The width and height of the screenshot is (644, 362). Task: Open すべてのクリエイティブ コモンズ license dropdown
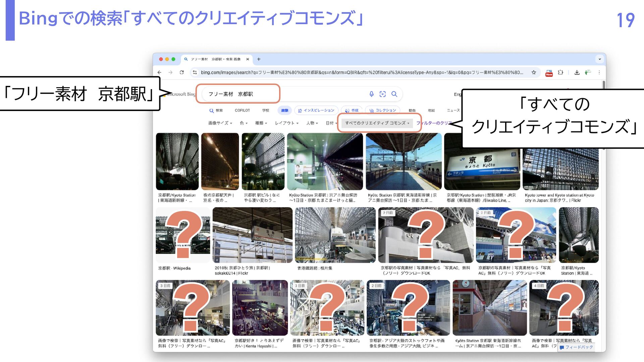377,123
